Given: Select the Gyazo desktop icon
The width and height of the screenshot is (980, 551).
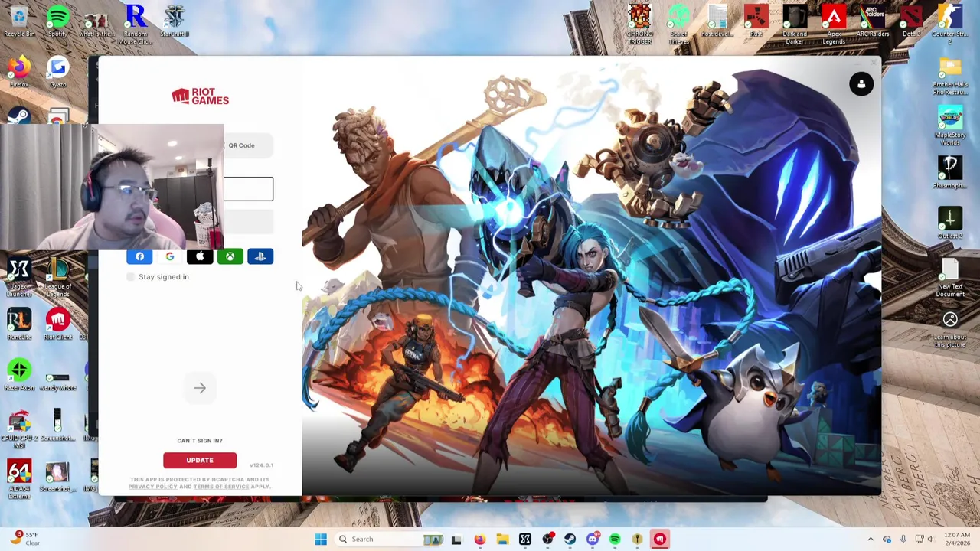Looking at the screenshot, I should [x=57, y=72].
